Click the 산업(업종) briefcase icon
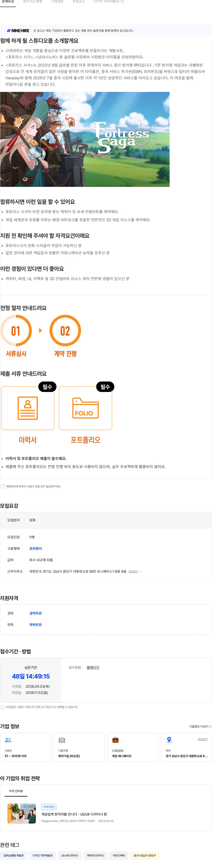 coord(115,740)
